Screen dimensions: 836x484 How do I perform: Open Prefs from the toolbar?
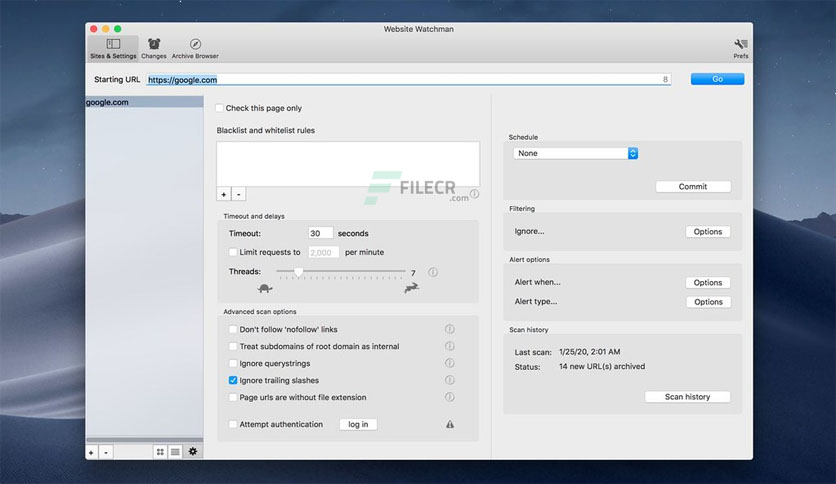(x=741, y=48)
